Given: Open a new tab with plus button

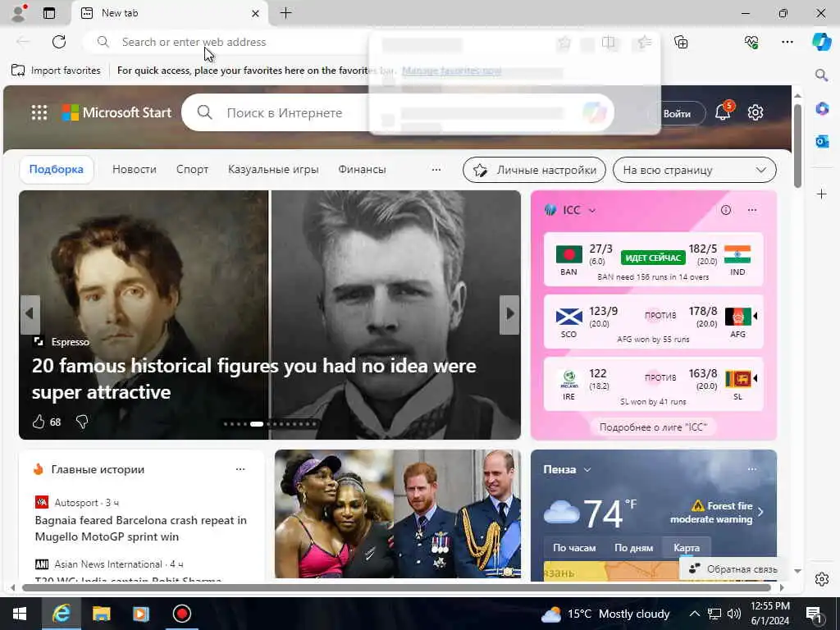Looking at the screenshot, I should (286, 13).
